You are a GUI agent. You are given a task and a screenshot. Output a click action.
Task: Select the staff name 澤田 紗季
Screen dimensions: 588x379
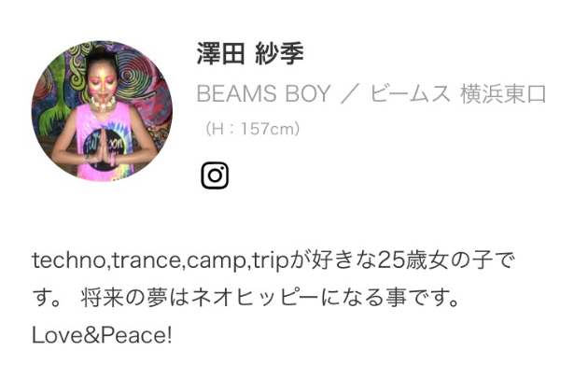250,53
